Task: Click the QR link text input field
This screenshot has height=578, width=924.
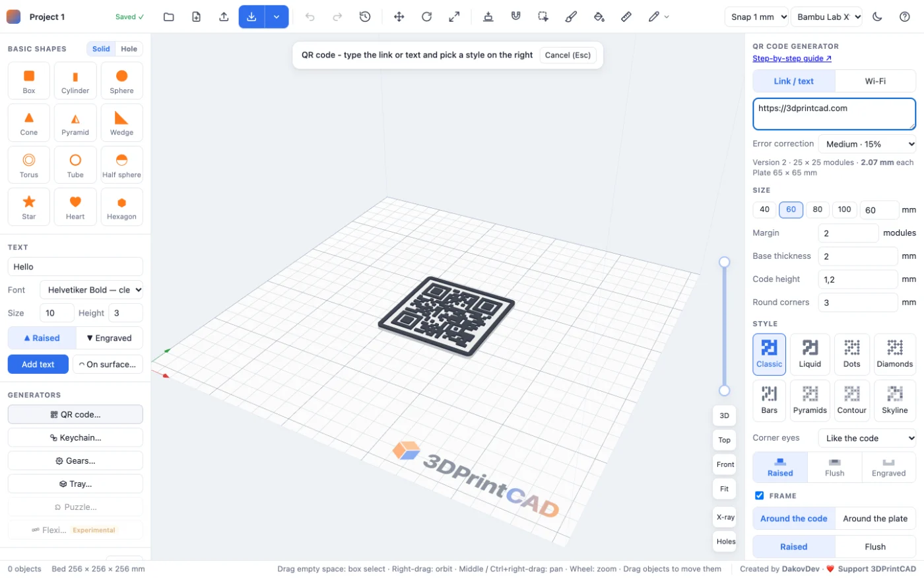Action: pyautogui.click(x=834, y=114)
